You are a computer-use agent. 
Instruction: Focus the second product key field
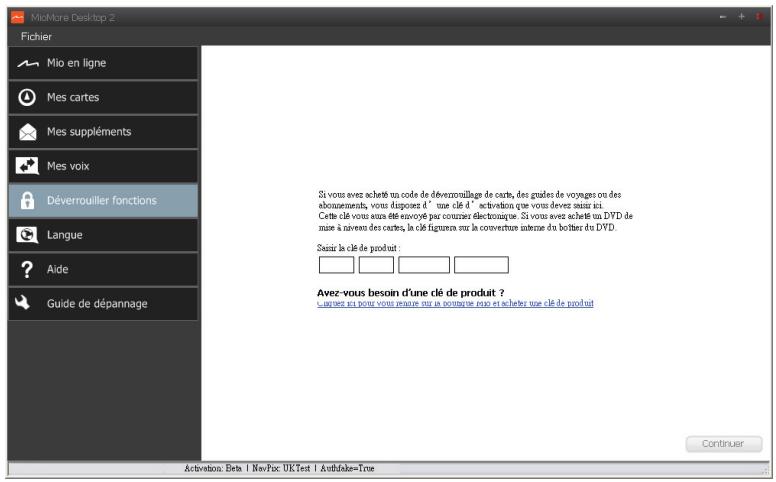[x=376, y=265]
